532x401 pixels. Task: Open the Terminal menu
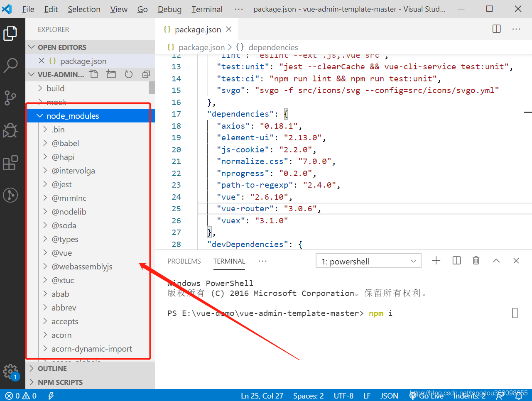(207, 9)
